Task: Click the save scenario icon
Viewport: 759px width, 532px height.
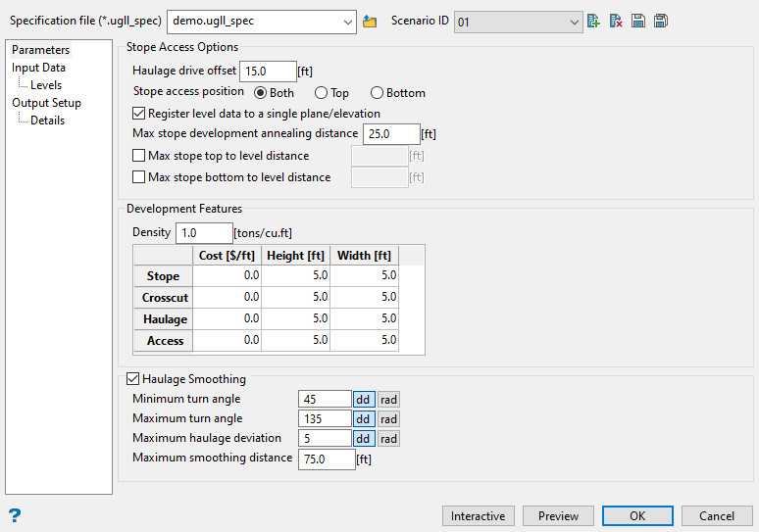Action: [638, 22]
